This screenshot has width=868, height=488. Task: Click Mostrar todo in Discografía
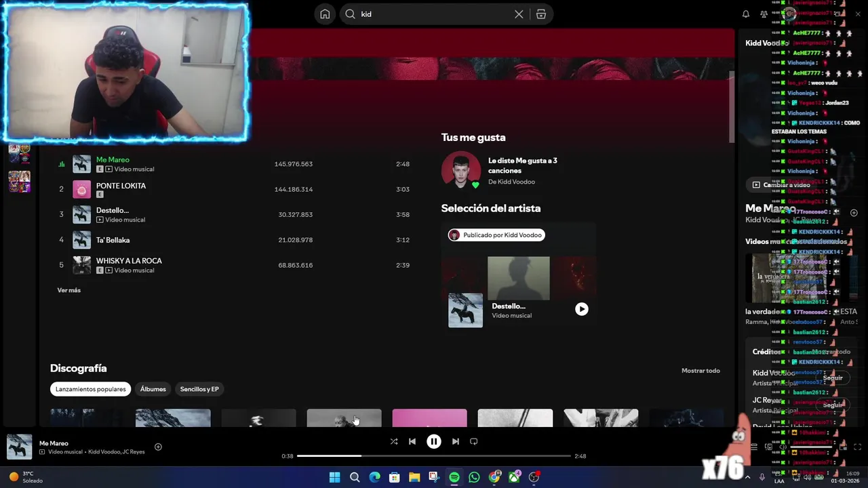701,371
